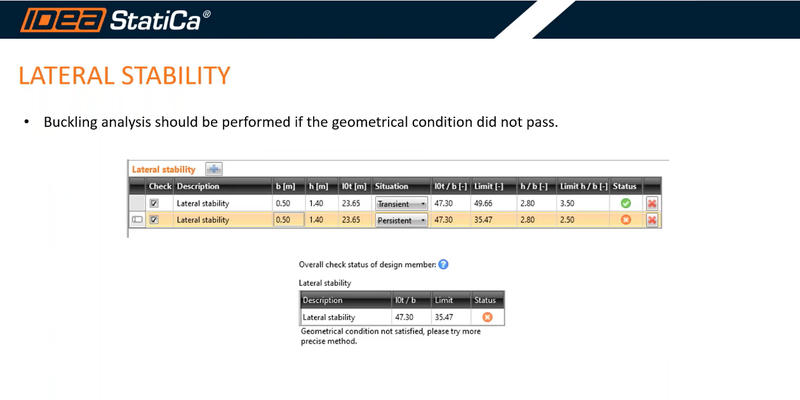Click the row selector icon beside Persistent row
Screen dimensions: 800x400
(137, 220)
